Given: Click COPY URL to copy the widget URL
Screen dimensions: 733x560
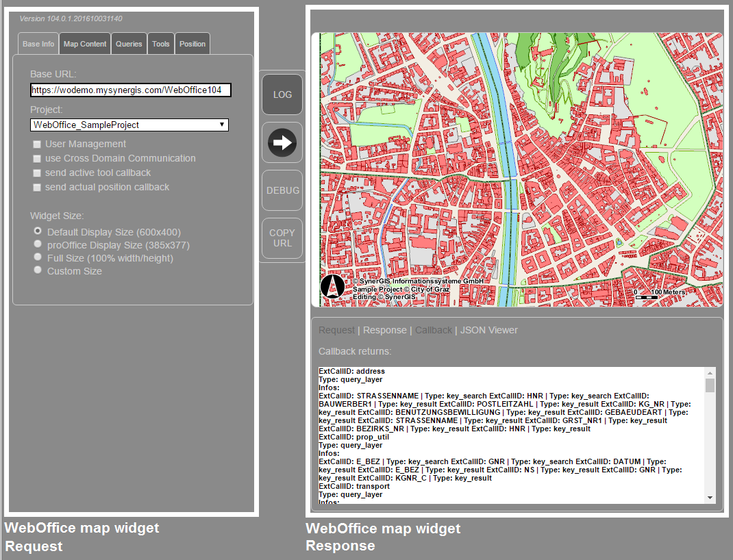Looking at the screenshot, I should tap(282, 238).
